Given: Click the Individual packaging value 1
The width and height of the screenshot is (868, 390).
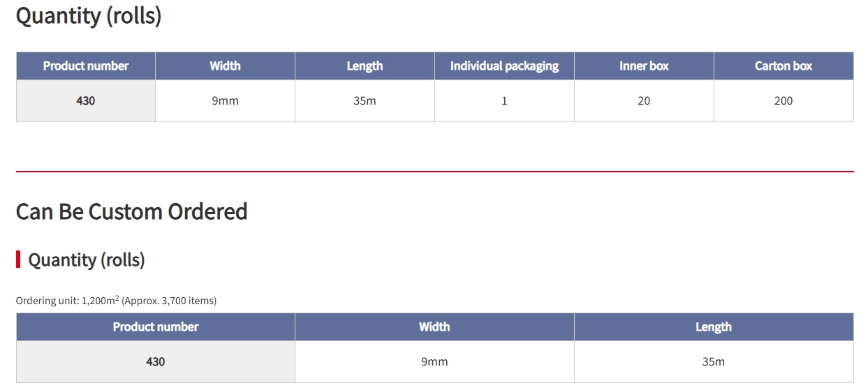Looking at the screenshot, I should pyautogui.click(x=504, y=100).
